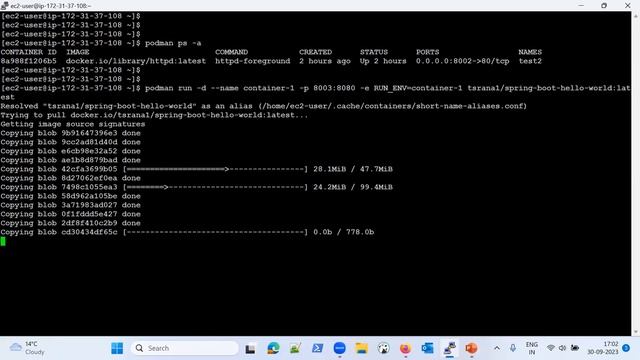Click the terminal vertical scrollbar

coord(636,173)
